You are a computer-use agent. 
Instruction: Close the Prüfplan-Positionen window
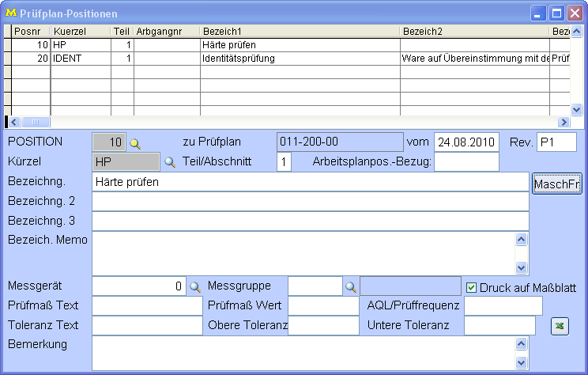click(575, 13)
